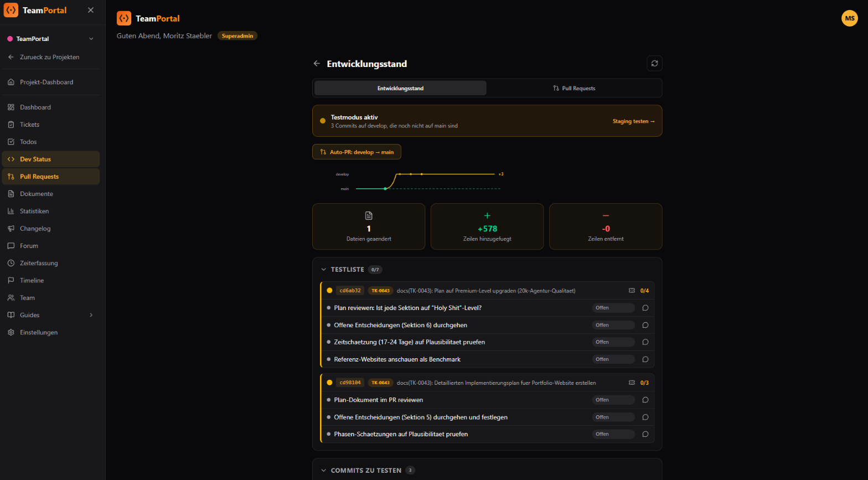Close the sidebar with the X icon

[91, 10]
